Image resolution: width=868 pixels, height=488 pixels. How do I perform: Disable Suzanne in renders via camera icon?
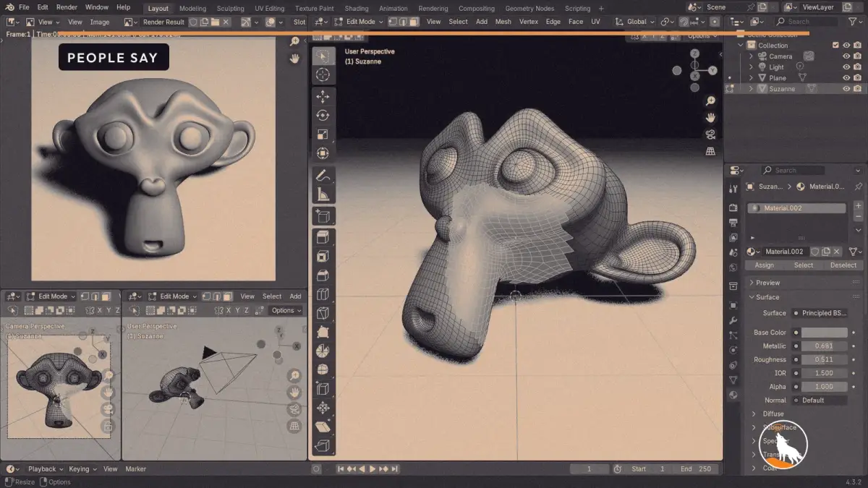pyautogui.click(x=857, y=89)
